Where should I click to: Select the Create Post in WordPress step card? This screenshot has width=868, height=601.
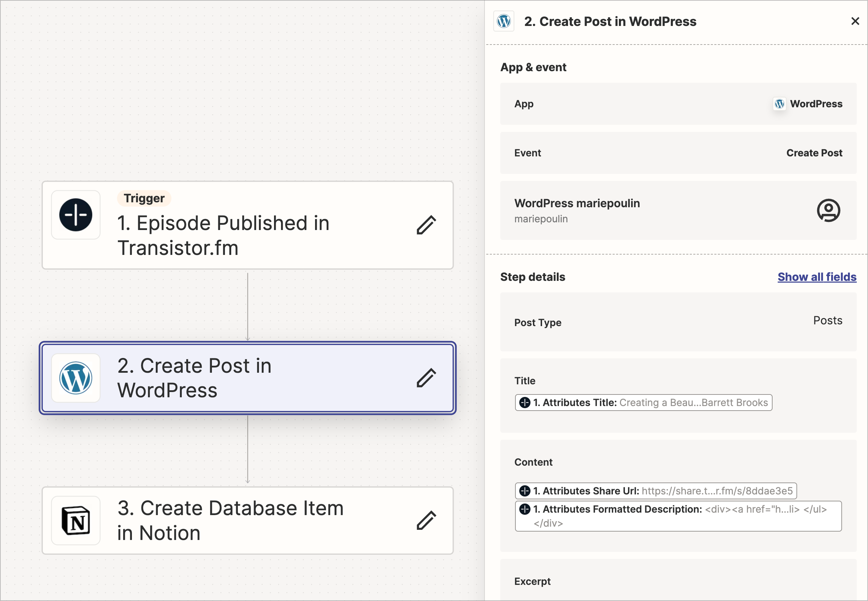coord(247,378)
